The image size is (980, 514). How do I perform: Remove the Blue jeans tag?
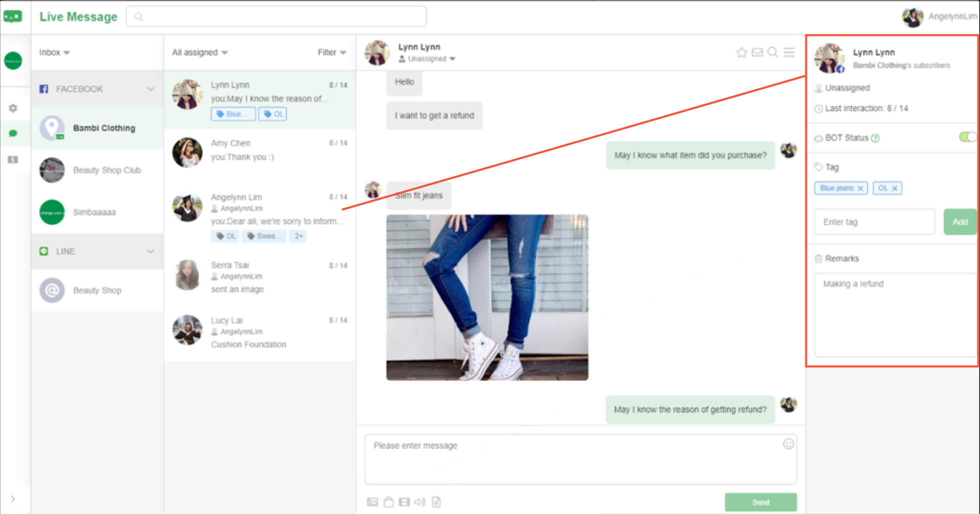[860, 188]
